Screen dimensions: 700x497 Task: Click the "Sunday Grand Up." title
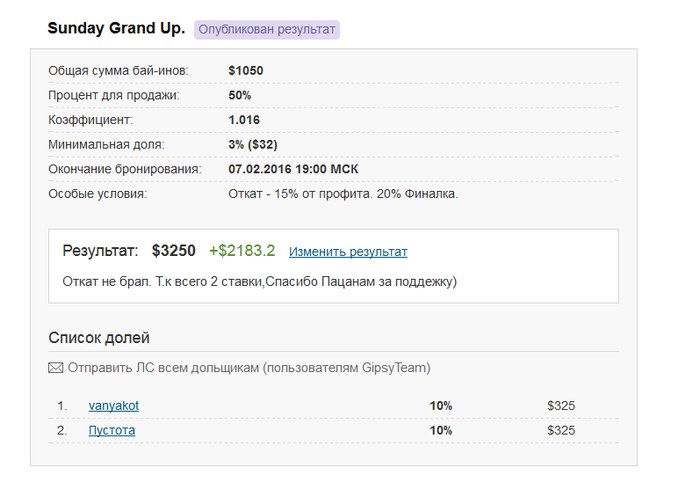[116, 29]
